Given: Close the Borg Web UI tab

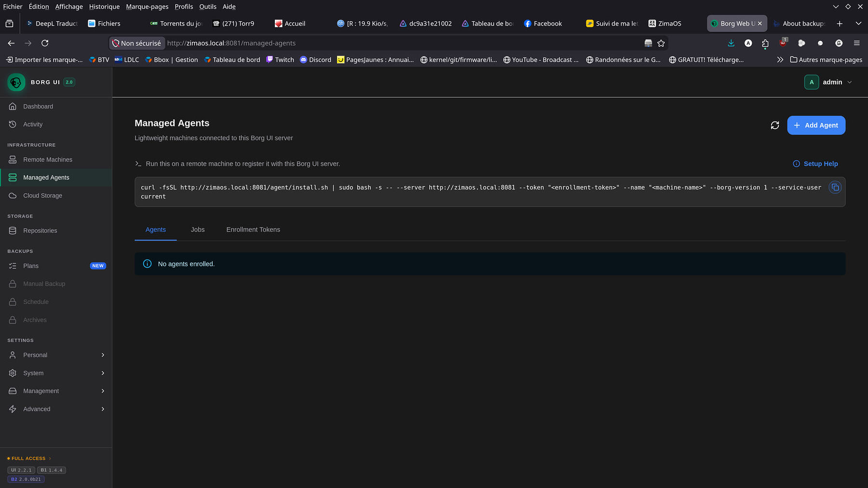Looking at the screenshot, I should click(760, 24).
